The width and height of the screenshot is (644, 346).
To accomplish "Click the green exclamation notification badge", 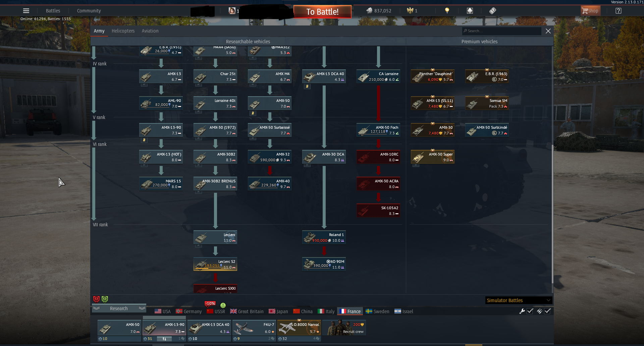I will (223, 305).
